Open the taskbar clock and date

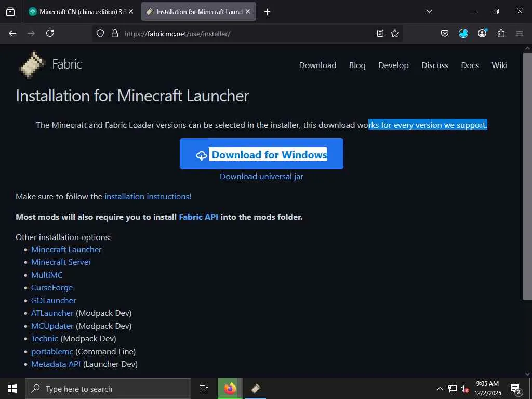click(487, 389)
